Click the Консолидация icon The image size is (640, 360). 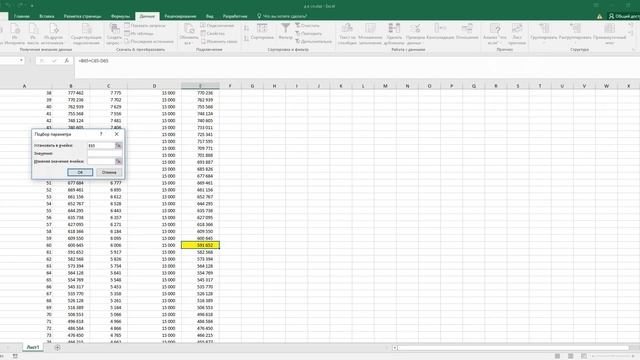point(440,31)
